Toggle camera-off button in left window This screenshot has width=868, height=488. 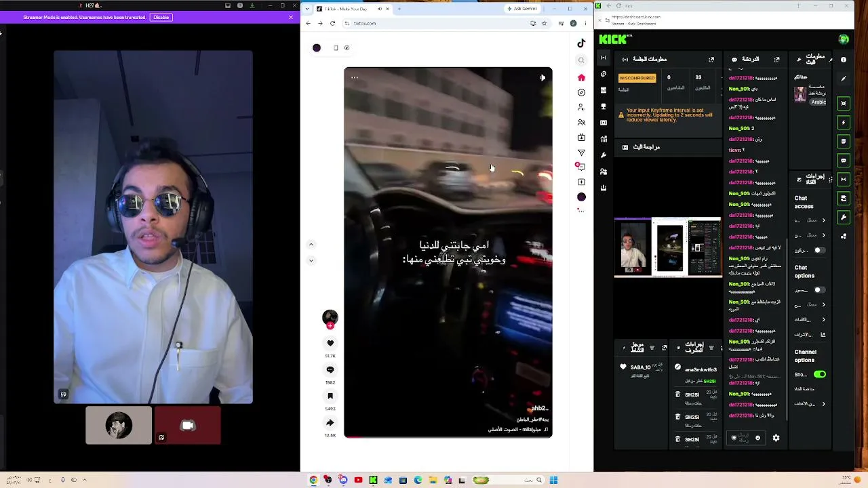pos(187,426)
